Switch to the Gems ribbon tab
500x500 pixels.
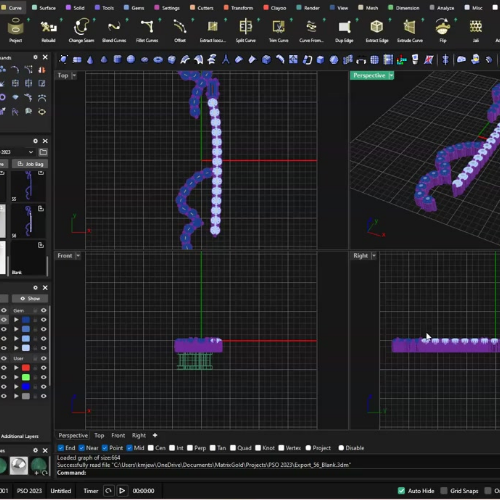coord(134,8)
